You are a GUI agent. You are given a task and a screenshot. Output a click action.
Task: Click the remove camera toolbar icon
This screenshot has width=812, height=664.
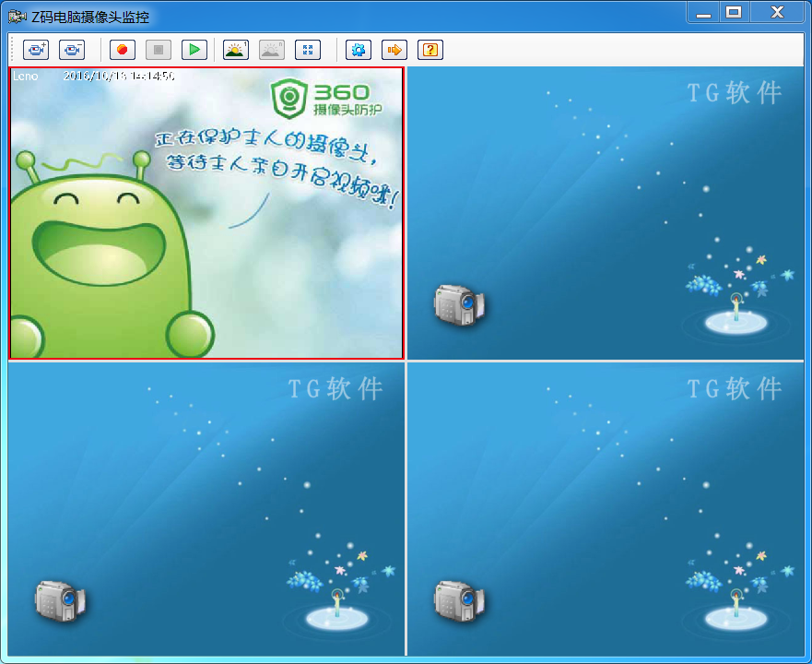pyautogui.click(x=72, y=50)
